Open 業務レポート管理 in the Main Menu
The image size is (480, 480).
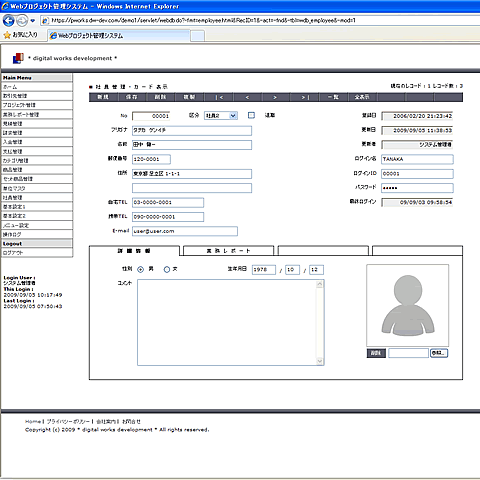[x=37, y=114]
